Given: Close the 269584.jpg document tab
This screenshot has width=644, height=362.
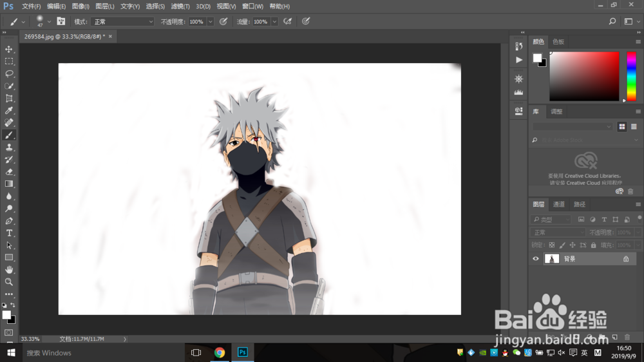Looking at the screenshot, I should point(110,36).
